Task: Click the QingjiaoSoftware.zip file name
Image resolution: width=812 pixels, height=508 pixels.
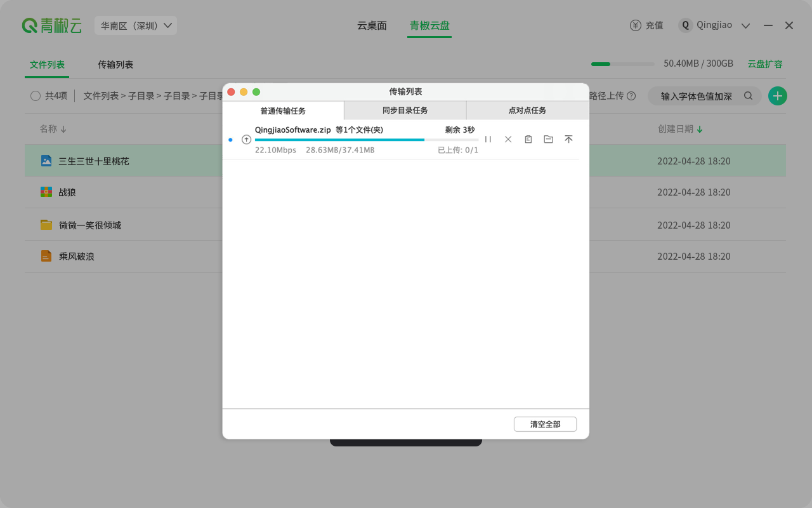Action: tap(293, 130)
